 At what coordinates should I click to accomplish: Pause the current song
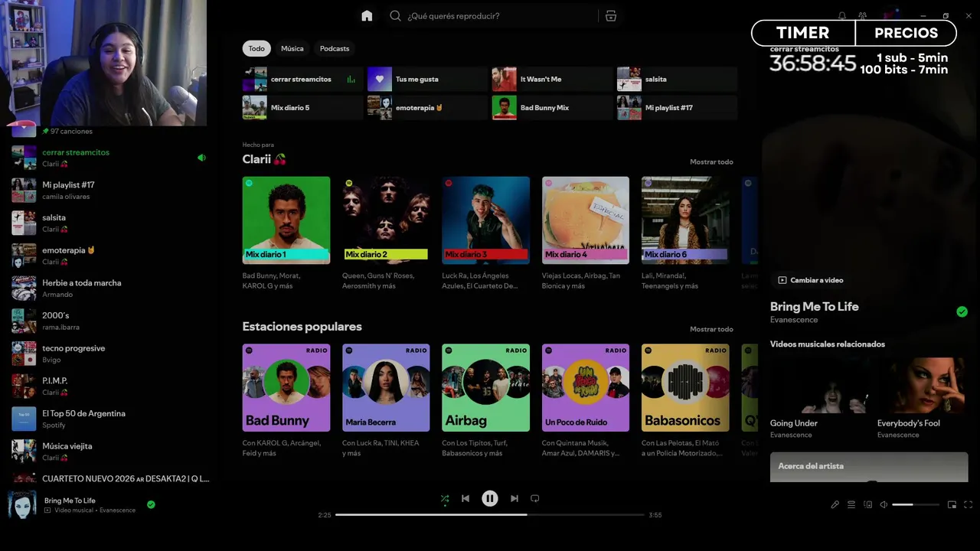(x=490, y=498)
